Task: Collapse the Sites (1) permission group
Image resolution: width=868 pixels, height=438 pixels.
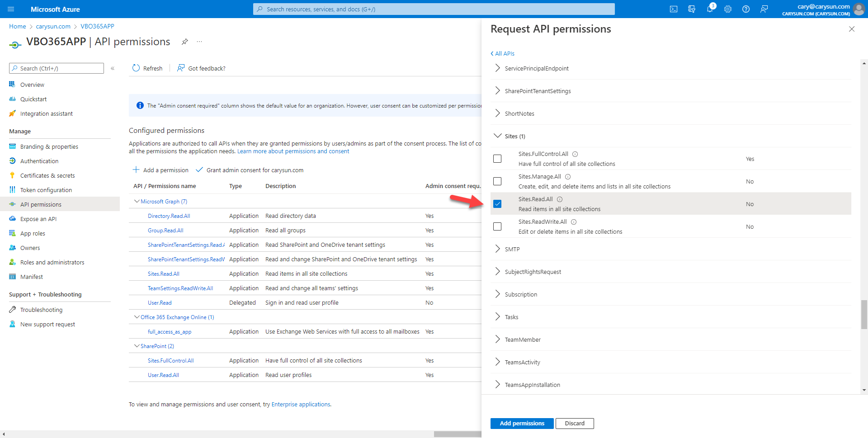Action: (498, 136)
